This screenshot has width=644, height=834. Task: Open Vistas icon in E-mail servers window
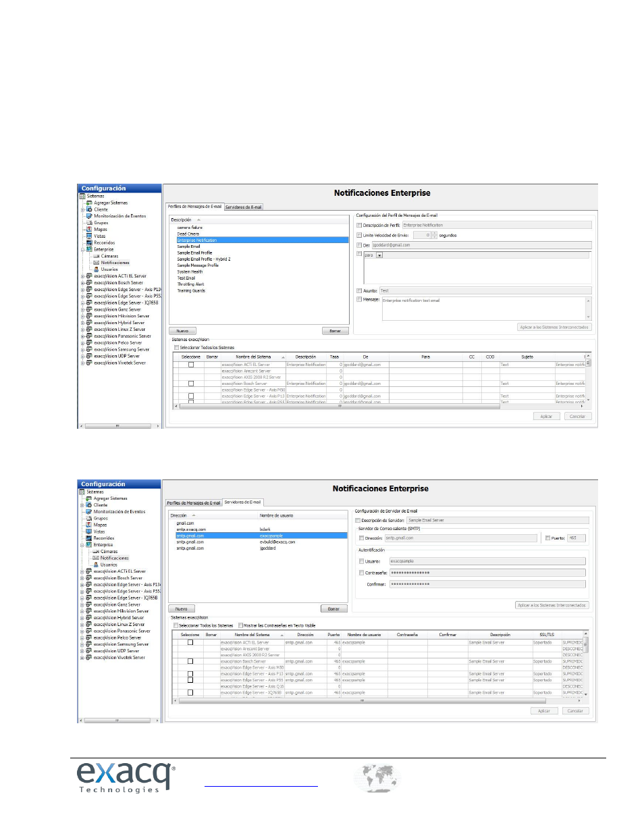[x=88, y=531]
